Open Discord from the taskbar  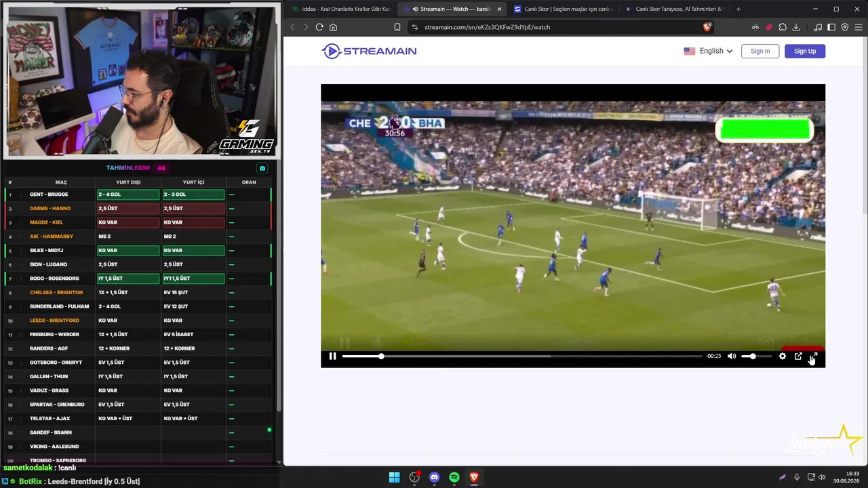coord(435,477)
